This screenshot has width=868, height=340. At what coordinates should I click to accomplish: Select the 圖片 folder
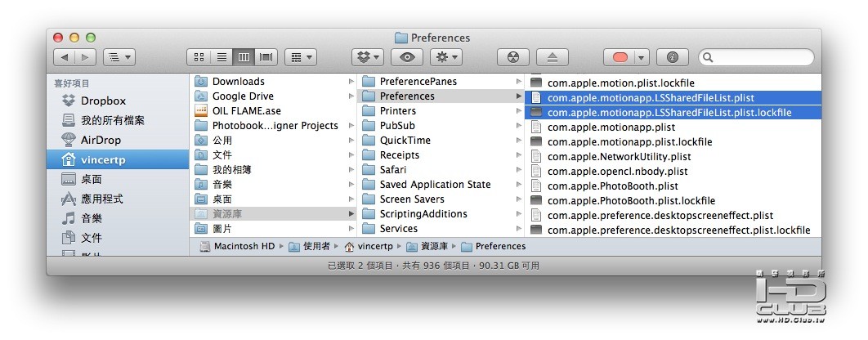(x=274, y=228)
